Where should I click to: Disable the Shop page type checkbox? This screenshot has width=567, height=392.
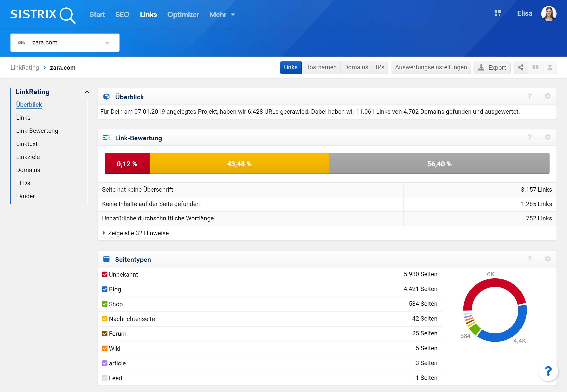(x=105, y=304)
